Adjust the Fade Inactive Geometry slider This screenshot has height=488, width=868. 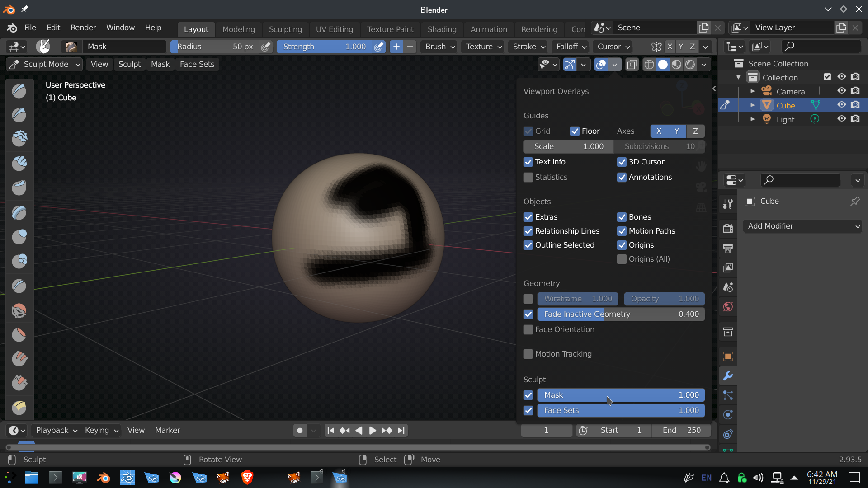pyautogui.click(x=621, y=314)
